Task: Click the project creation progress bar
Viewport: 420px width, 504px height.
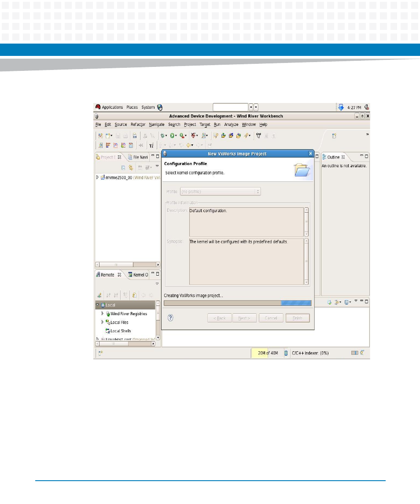Action: point(238,303)
